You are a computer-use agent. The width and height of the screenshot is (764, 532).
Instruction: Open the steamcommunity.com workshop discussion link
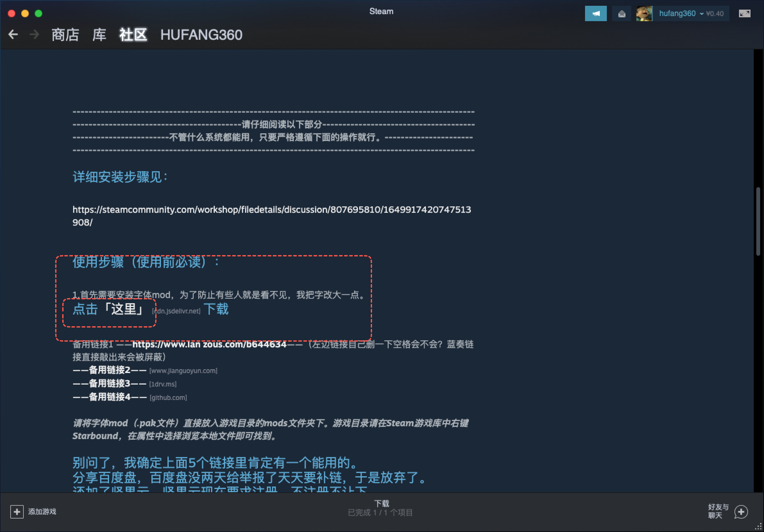(272, 216)
